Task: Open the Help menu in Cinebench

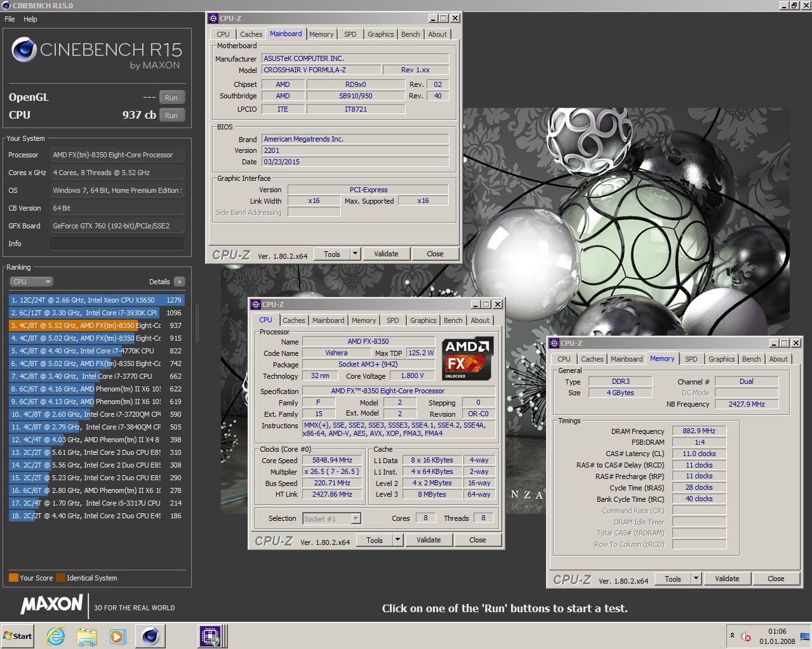Action: [30, 19]
